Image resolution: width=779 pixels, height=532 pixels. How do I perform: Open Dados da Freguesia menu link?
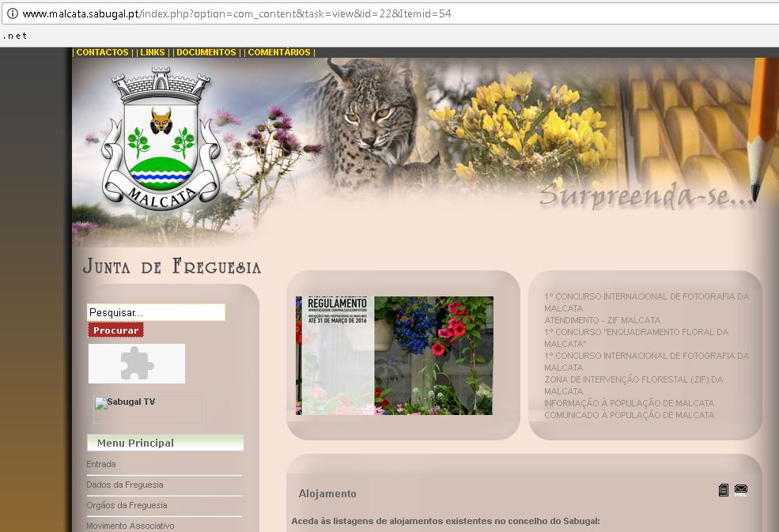click(125, 485)
